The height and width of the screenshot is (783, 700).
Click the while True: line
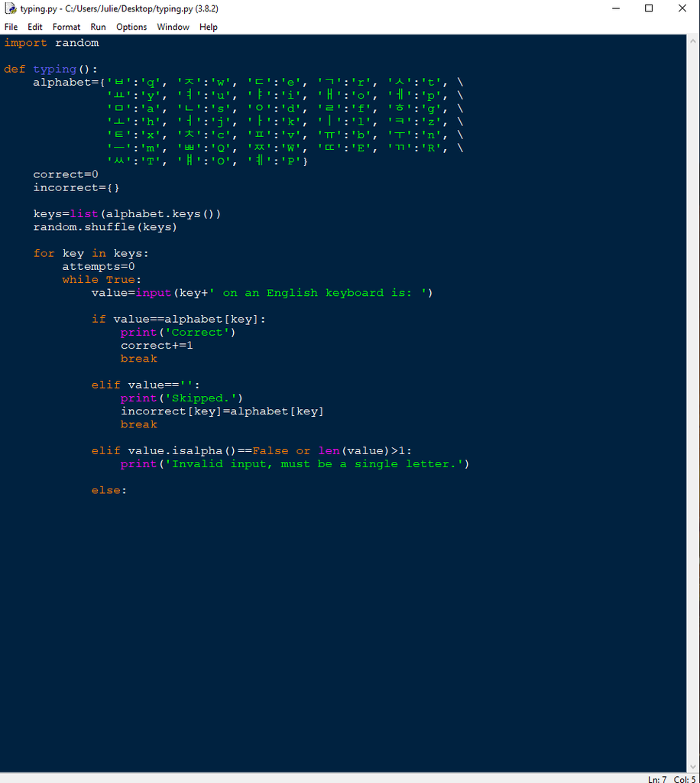tap(100, 279)
